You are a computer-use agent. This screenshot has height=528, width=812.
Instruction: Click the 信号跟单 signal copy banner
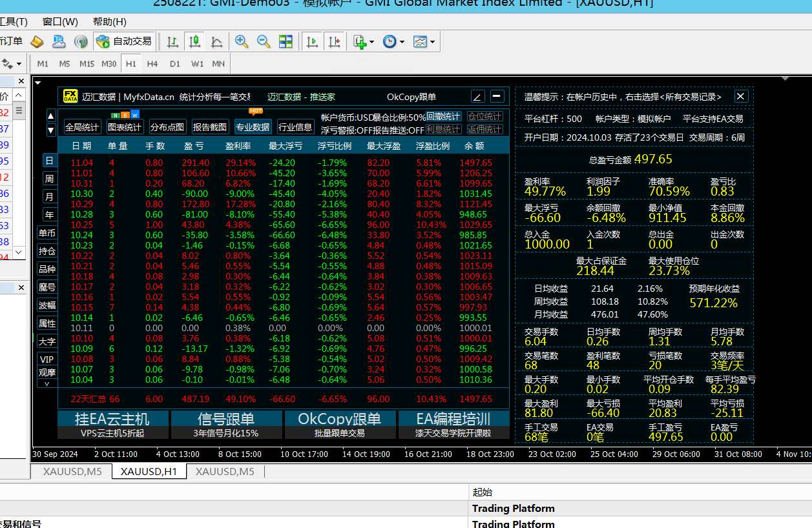pyautogui.click(x=226, y=425)
